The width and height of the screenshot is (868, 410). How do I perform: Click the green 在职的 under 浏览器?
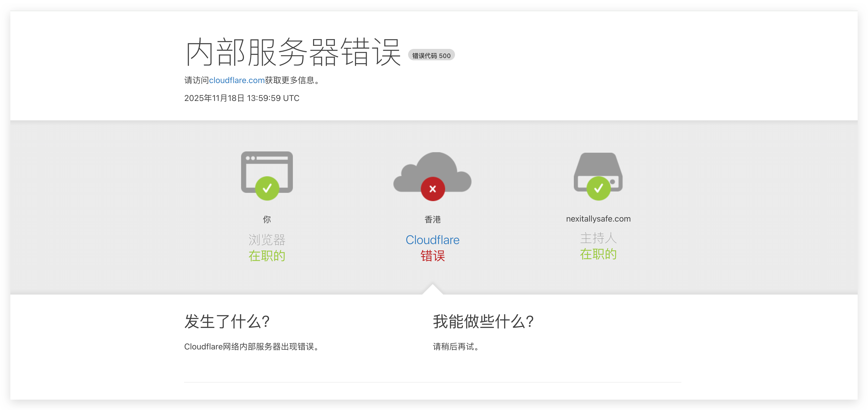click(x=266, y=256)
